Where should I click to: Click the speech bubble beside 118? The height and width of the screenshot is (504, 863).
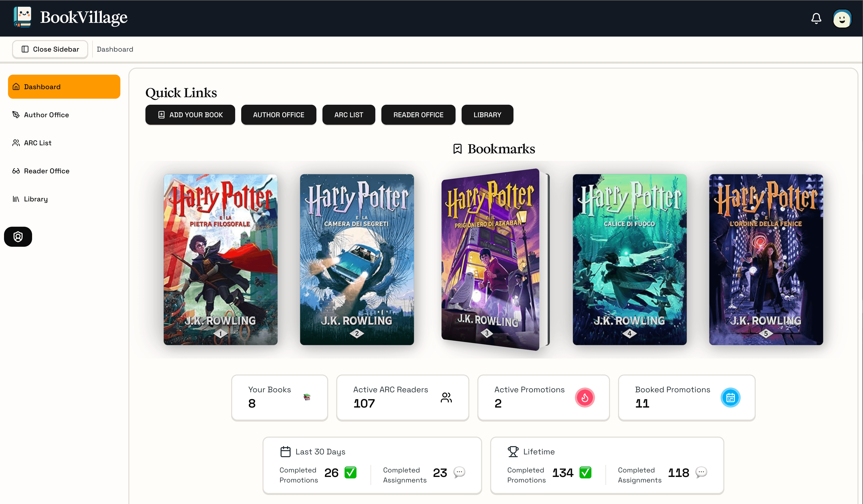(x=701, y=472)
